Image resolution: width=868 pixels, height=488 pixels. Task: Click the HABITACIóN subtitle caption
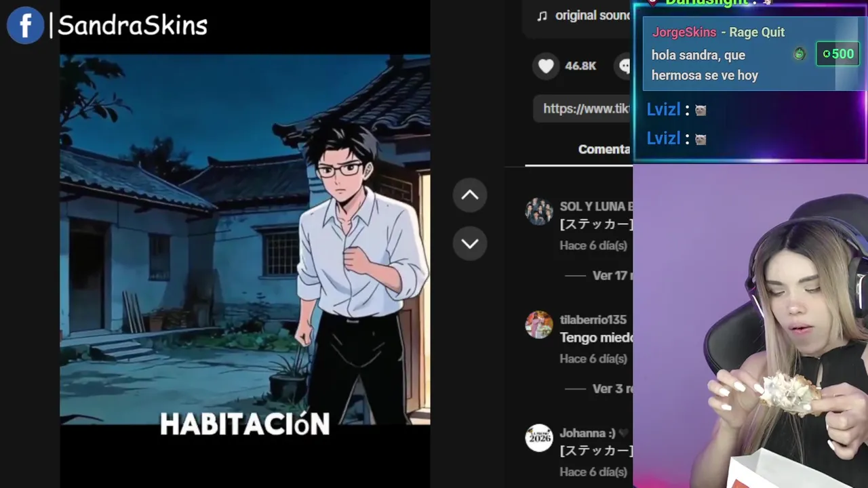[245, 424]
